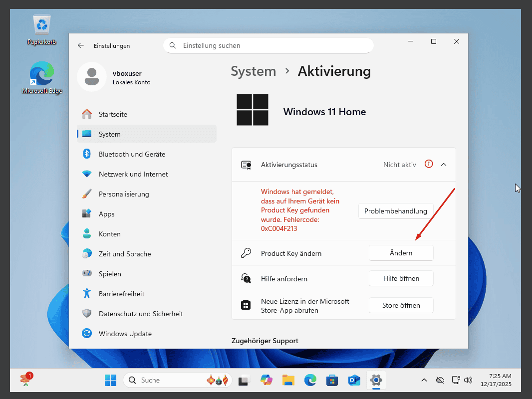Click the back arrow in Einstellungen
Screen dimensions: 532x399
coord(81,45)
